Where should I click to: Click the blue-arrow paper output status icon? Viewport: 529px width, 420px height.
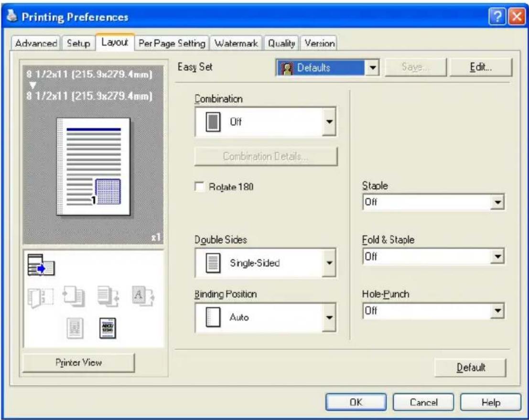tap(41, 265)
